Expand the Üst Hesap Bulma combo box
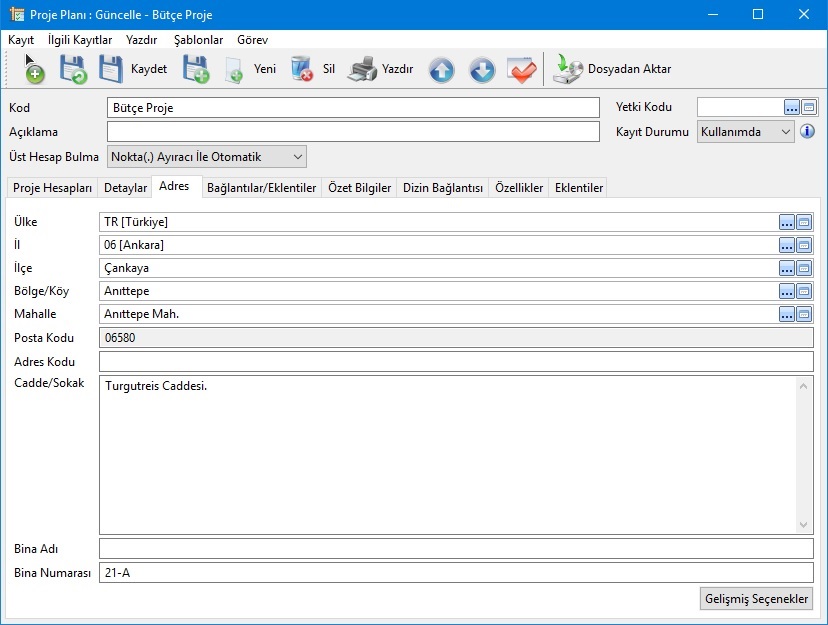This screenshot has width=828, height=625. (x=296, y=157)
